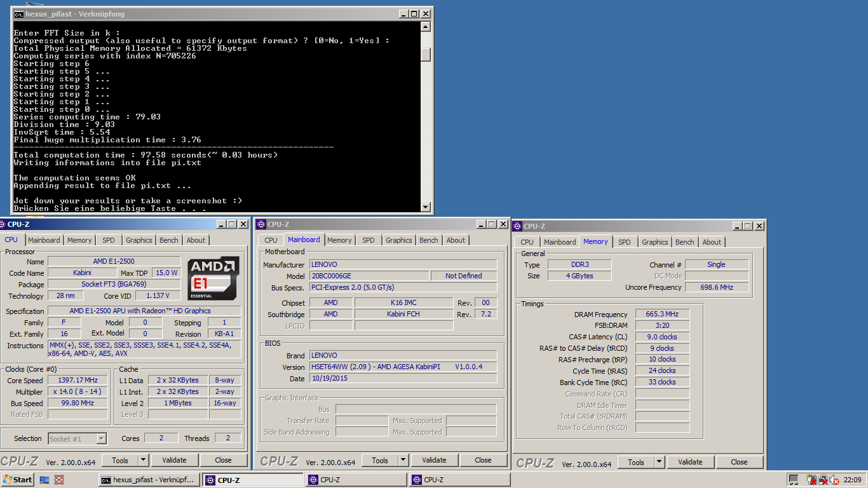This screenshot has height=488, width=868.
Task: Click the Southbridge value 'Kabini FCH'
Action: pos(403,314)
